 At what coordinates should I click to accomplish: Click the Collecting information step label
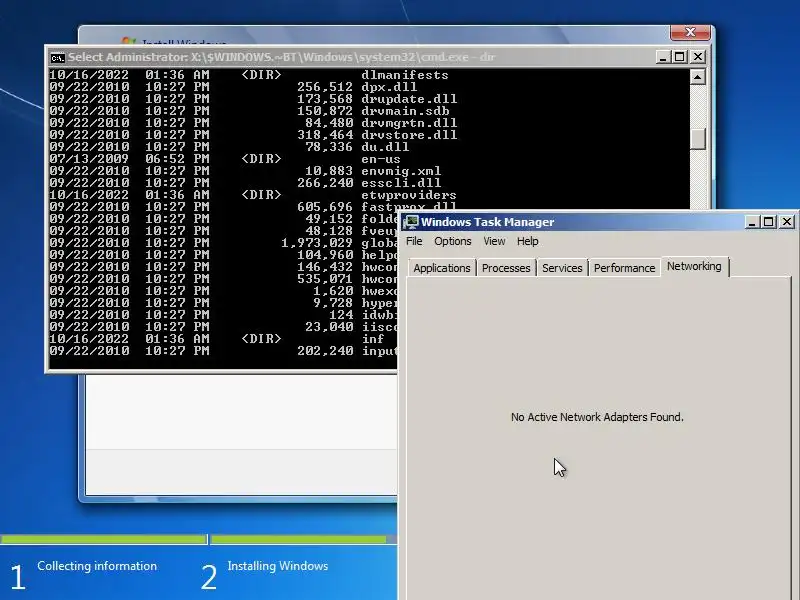coord(97,566)
